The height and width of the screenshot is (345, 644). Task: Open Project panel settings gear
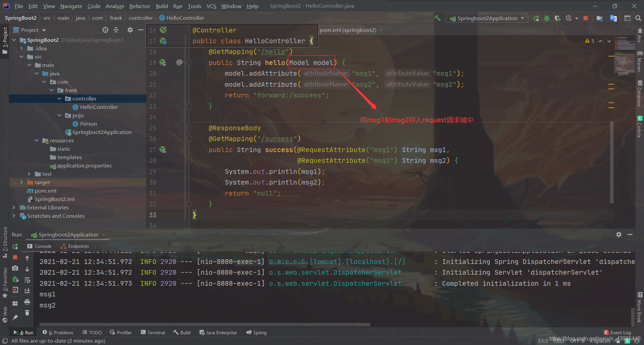[x=130, y=30]
